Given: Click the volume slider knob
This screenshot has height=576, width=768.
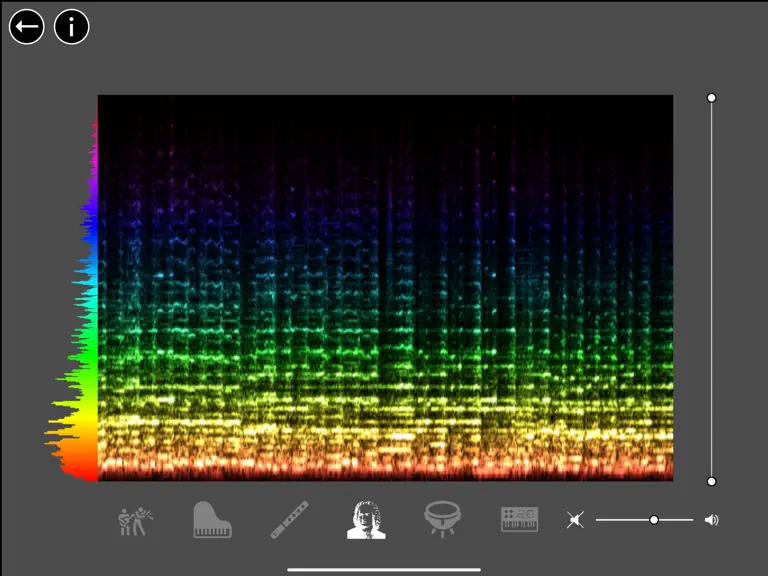Looking at the screenshot, I should [654, 520].
